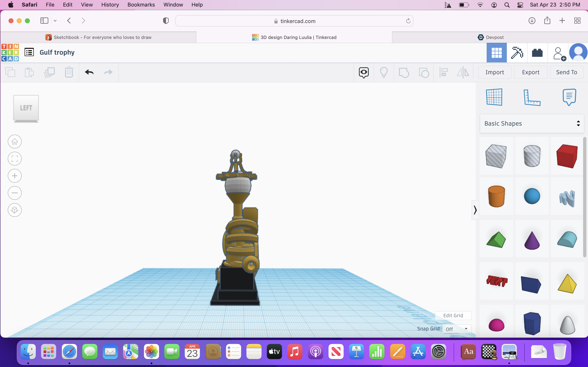This screenshot has width=588, height=367.
Task: Open the Snap Grid dropdown
Action: pyautogui.click(x=456, y=329)
